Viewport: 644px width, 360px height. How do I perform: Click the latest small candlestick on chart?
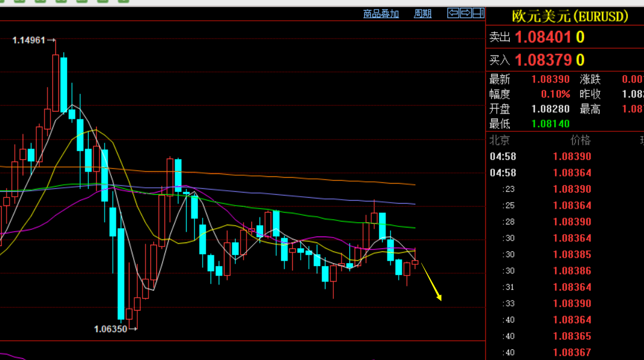click(415, 263)
